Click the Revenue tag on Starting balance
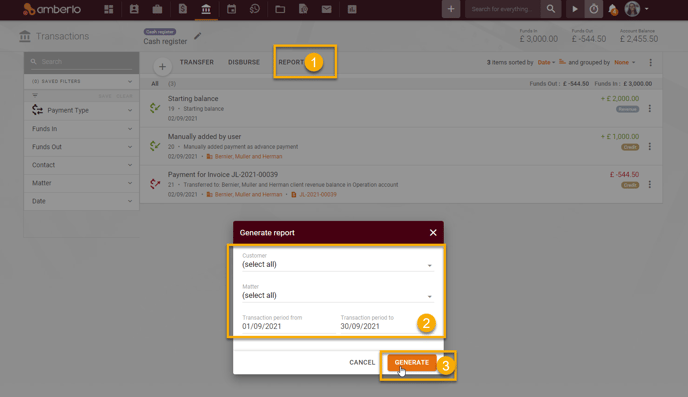This screenshot has height=397, width=688. [x=627, y=109]
